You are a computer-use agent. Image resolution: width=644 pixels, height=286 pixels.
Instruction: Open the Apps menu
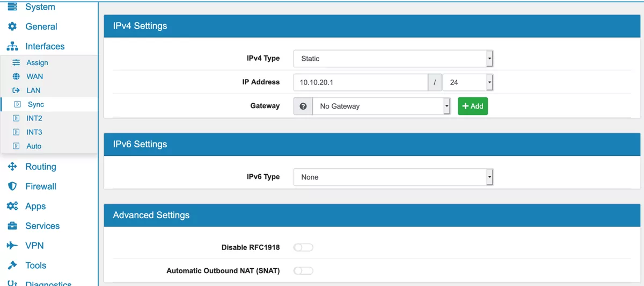[35, 206]
